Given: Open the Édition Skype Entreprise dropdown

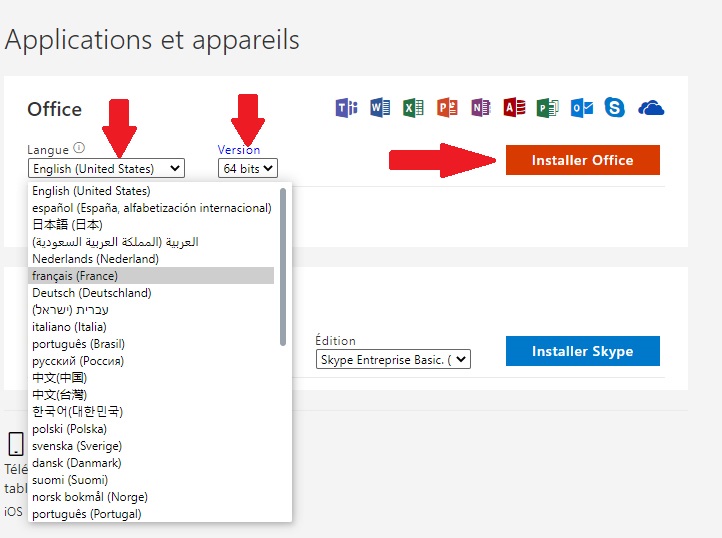Looking at the screenshot, I should pyautogui.click(x=393, y=359).
